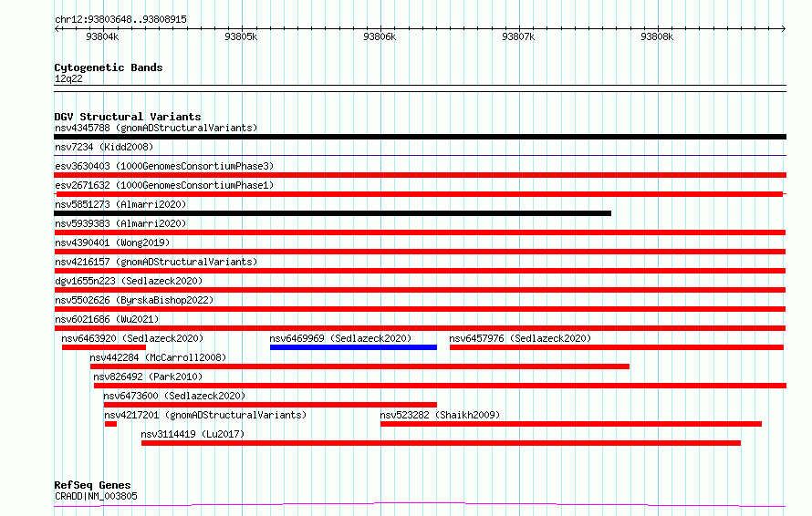Screen dimensions: 812x516
Task: Open nsv4217201 (gnomADStructuralVariants) label
Action: (205, 415)
